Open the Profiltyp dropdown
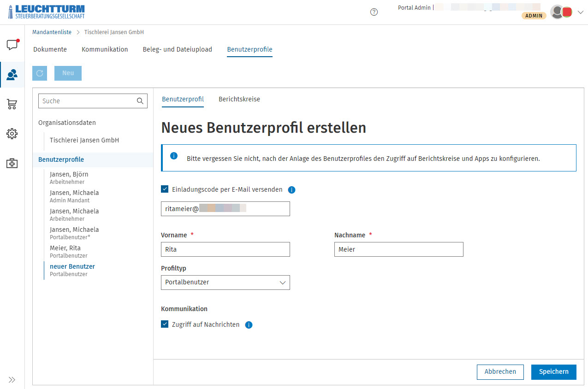The width and height of the screenshot is (588, 389). point(225,283)
